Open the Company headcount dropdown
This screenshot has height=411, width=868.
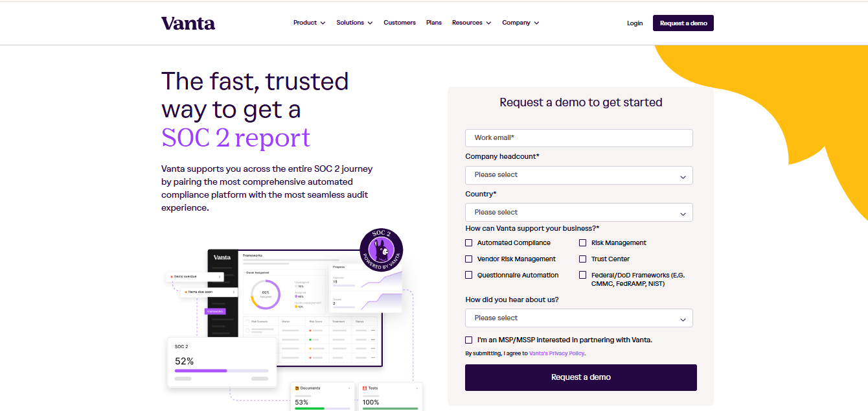click(579, 175)
